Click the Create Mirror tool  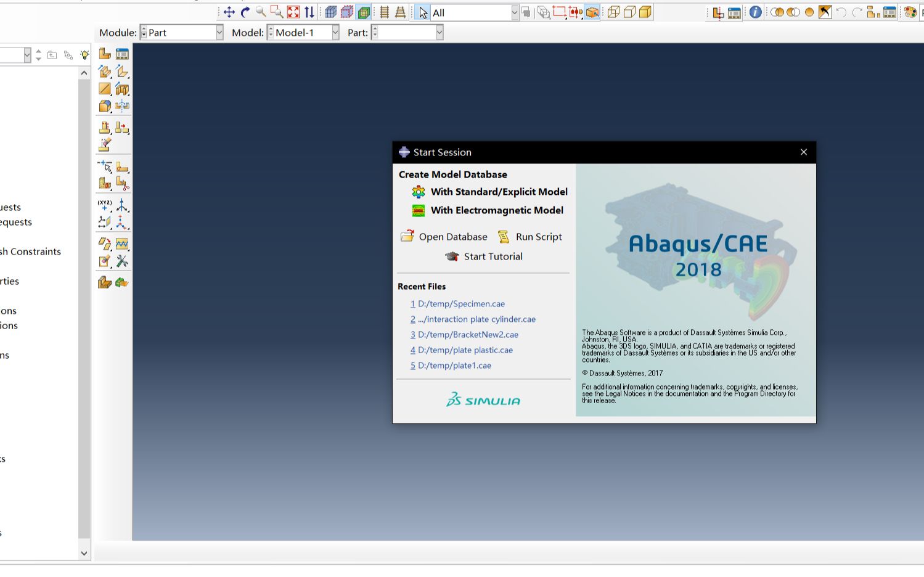(x=122, y=106)
